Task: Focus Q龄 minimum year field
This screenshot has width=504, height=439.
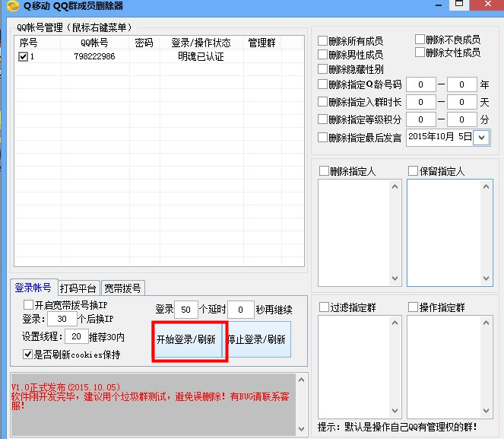Action: pos(420,84)
